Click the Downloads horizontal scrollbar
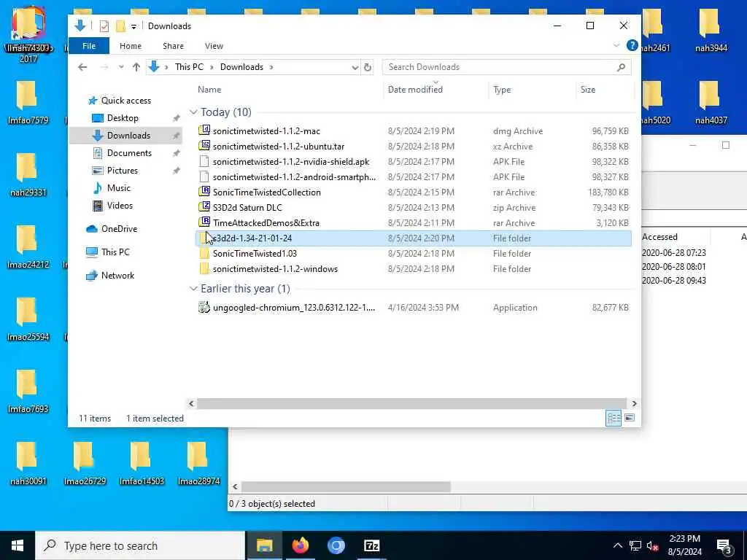Image resolution: width=747 pixels, height=560 pixels. pyautogui.click(x=411, y=403)
